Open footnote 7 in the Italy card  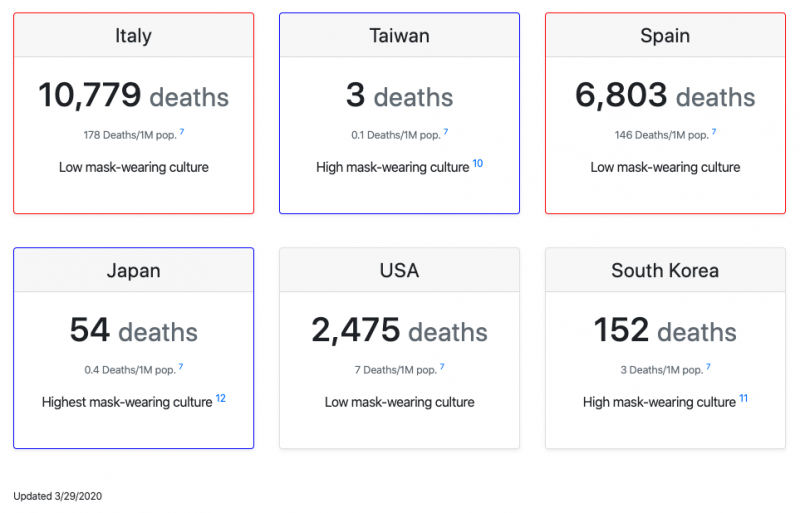coord(182,132)
